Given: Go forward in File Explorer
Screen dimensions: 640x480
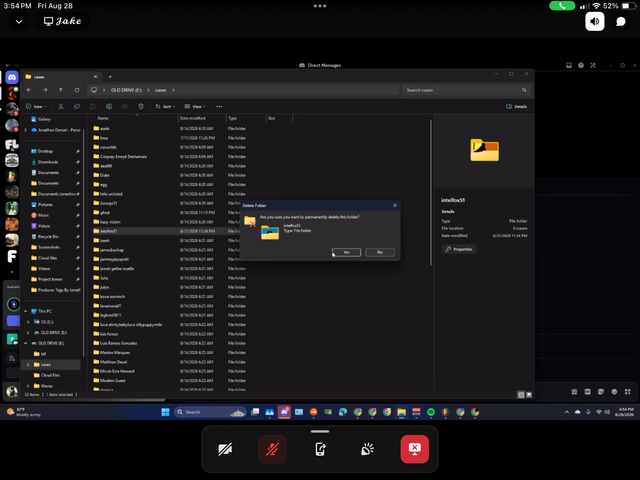Looking at the screenshot, I should coord(45,90).
